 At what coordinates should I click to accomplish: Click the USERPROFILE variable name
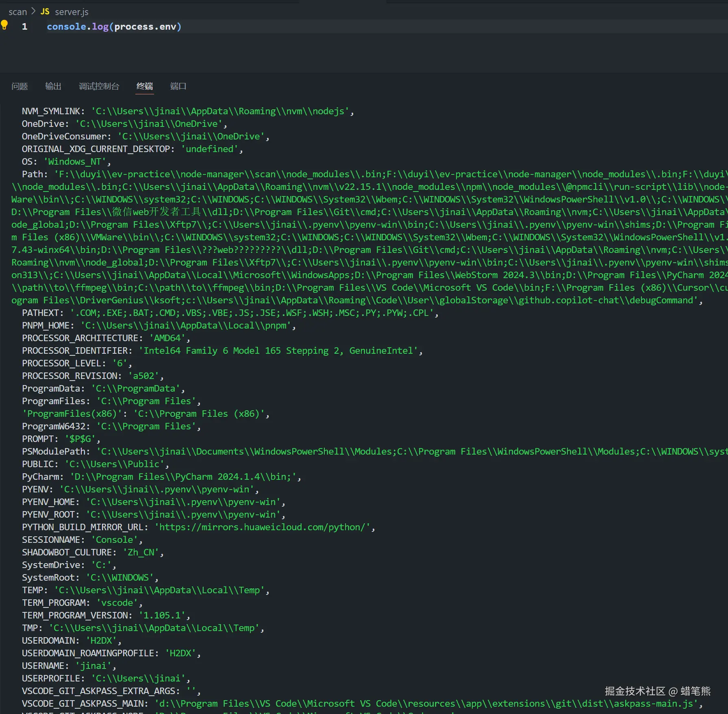coord(51,678)
